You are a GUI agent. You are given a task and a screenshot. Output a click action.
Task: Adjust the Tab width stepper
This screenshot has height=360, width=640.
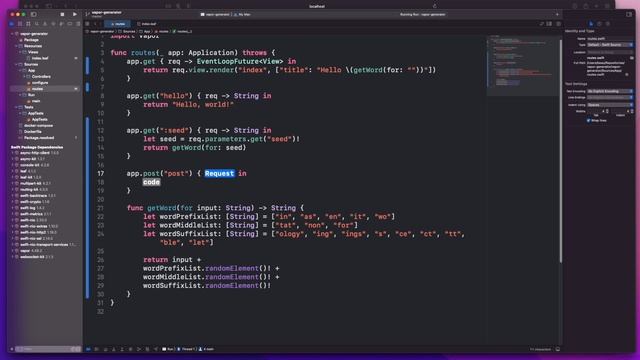tap(608, 111)
